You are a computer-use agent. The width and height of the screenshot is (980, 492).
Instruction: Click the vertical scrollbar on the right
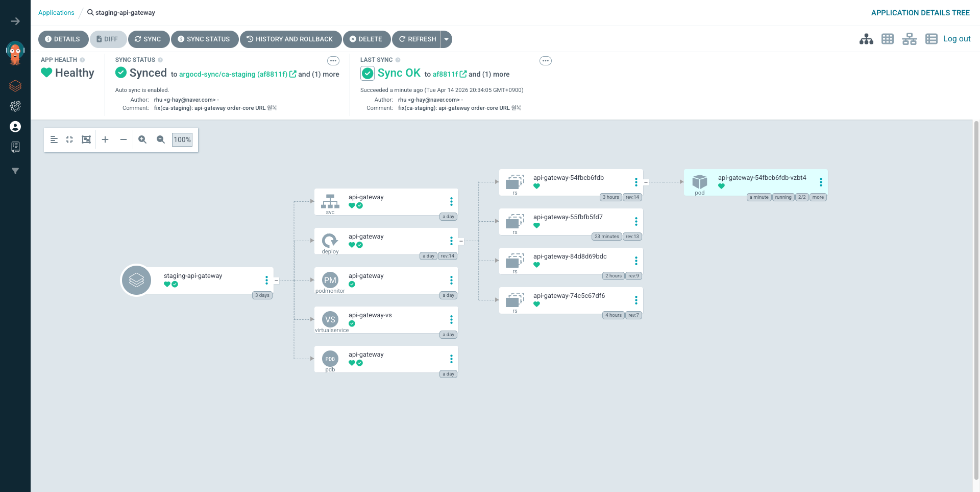click(x=976, y=307)
